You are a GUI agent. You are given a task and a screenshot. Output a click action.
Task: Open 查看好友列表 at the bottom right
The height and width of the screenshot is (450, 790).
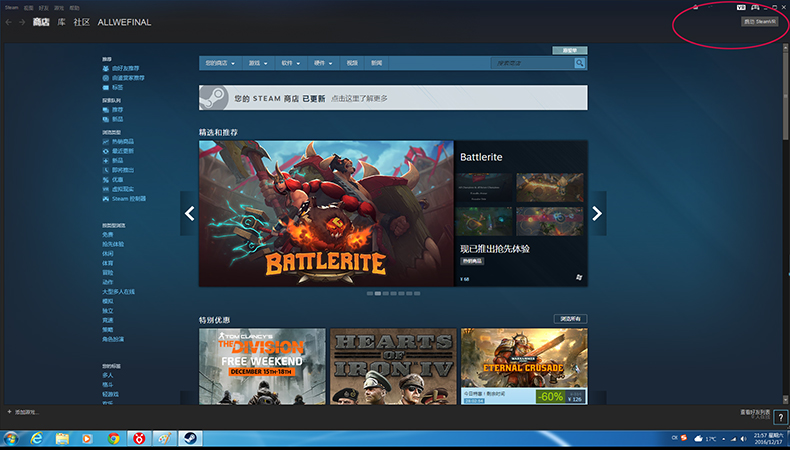point(755,412)
